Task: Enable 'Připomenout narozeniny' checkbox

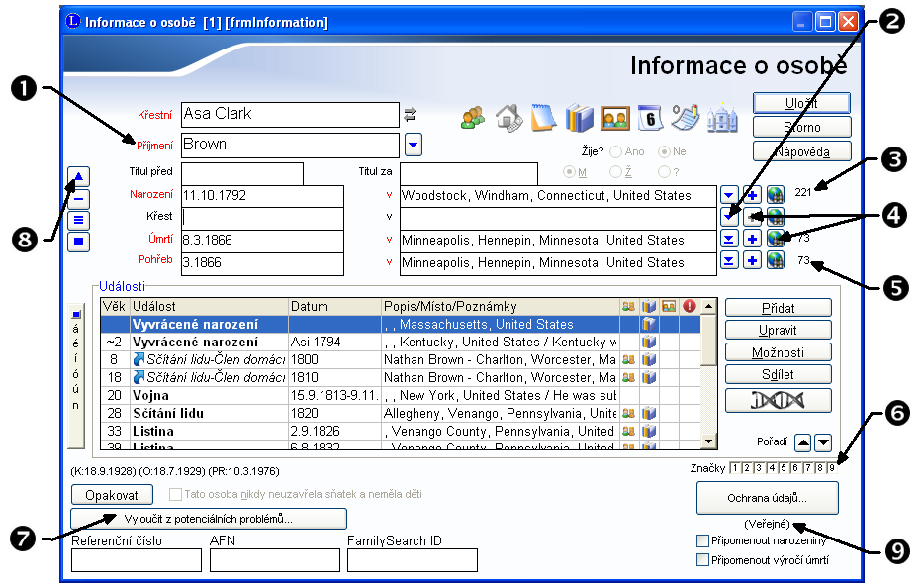Action: click(x=702, y=541)
